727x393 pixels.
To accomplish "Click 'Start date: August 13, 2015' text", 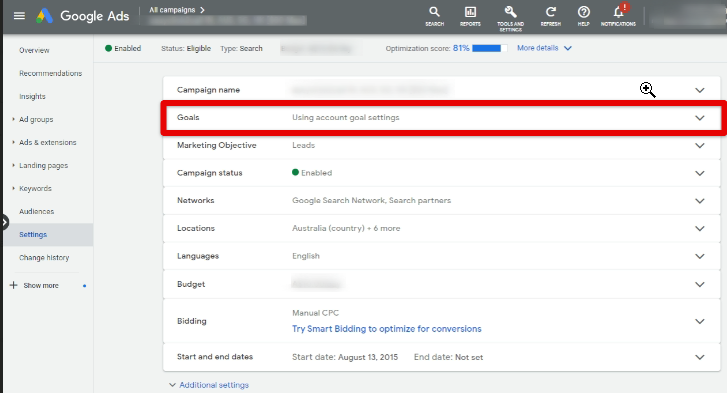I will [x=345, y=357].
